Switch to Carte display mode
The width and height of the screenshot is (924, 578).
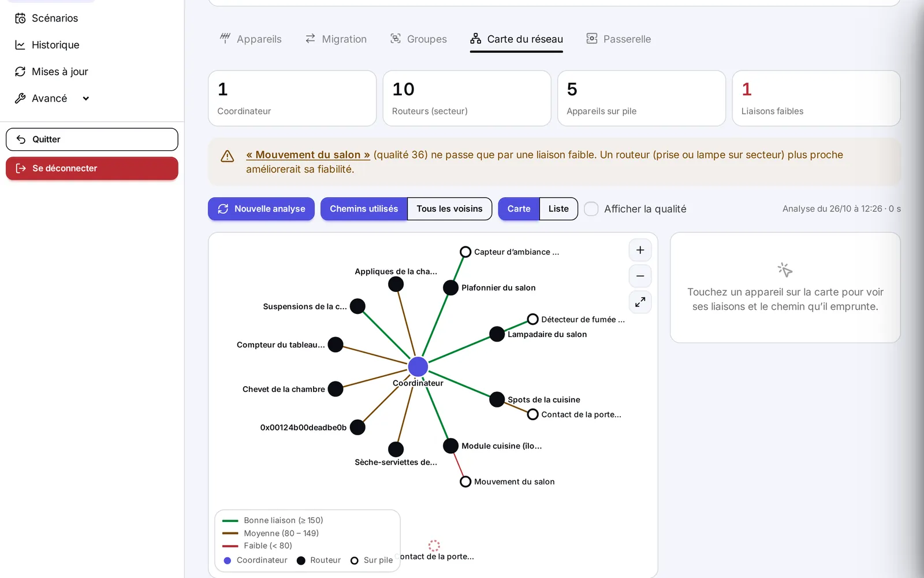coord(519,209)
